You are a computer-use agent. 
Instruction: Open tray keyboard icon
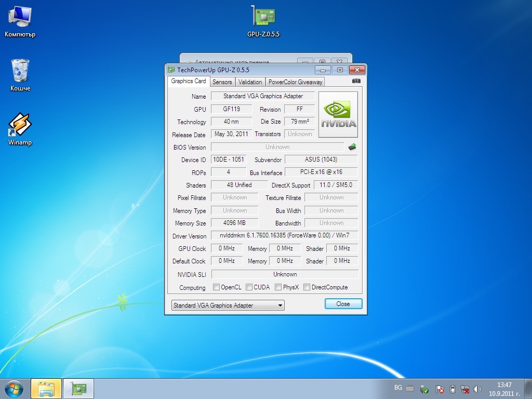(x=410, y=389)
